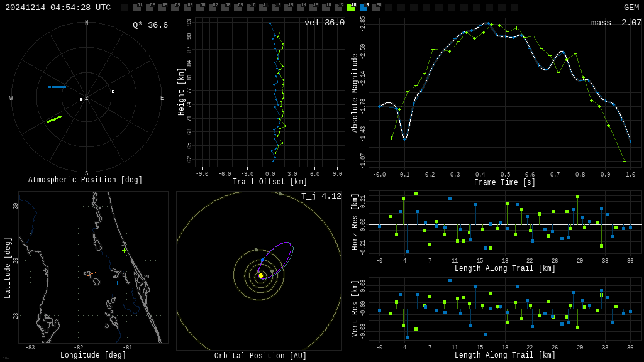This screenshot has width=644, height=362.
Task: Click the Frame Time axis label
Action: point(504,182)
